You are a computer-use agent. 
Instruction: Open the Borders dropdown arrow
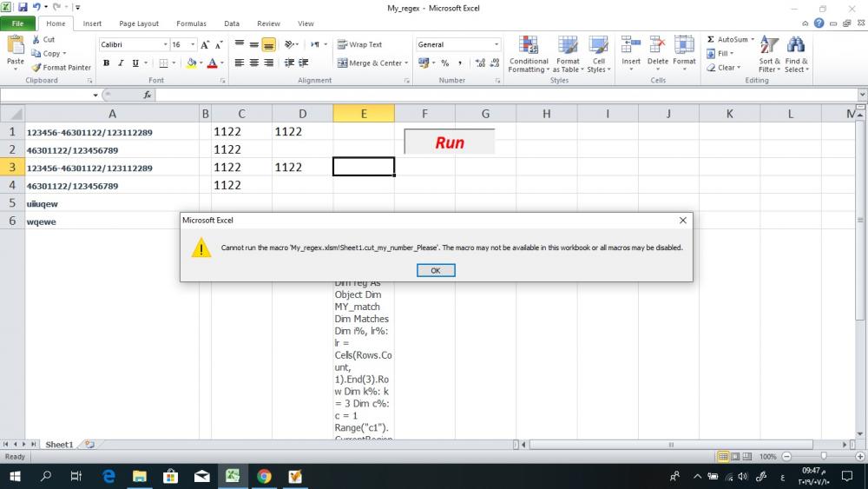pos(174,63)
